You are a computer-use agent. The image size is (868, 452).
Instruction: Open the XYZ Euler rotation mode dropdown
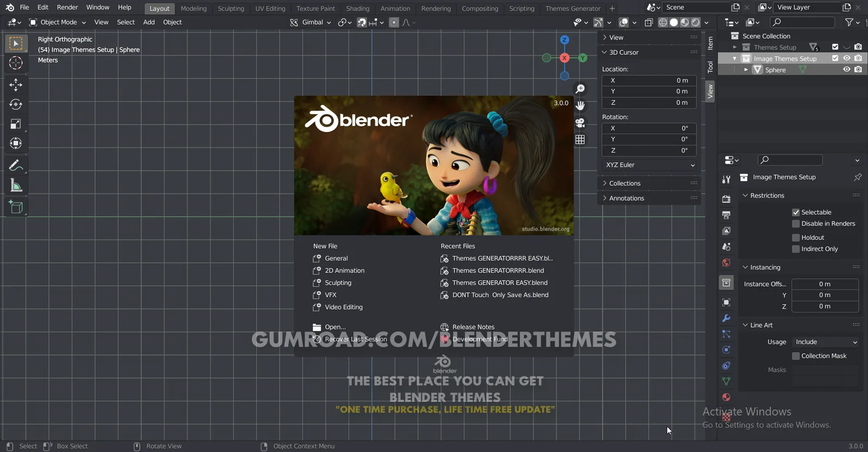coord(649,165)
